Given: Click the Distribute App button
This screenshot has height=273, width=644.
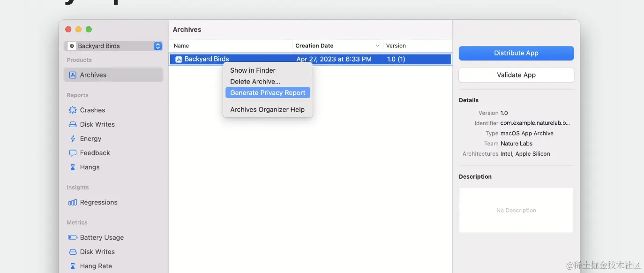Looking at the screenshot, I should (516, 53).
